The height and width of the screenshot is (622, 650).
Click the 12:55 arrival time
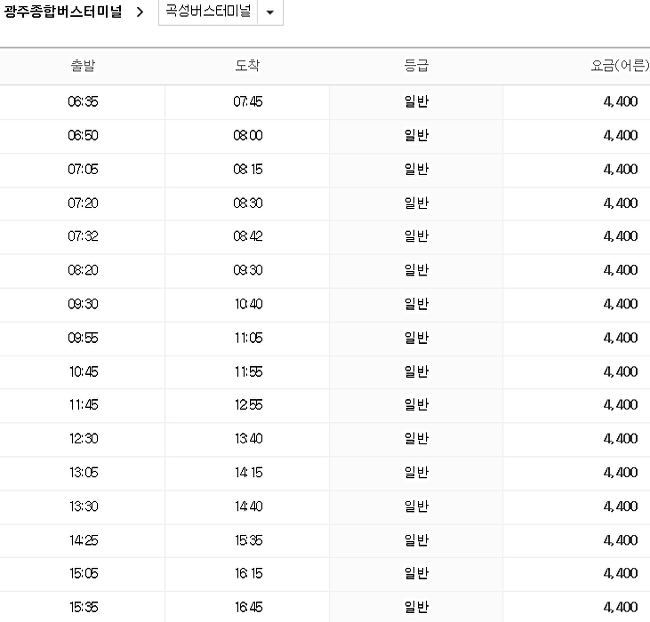point(249,405)
